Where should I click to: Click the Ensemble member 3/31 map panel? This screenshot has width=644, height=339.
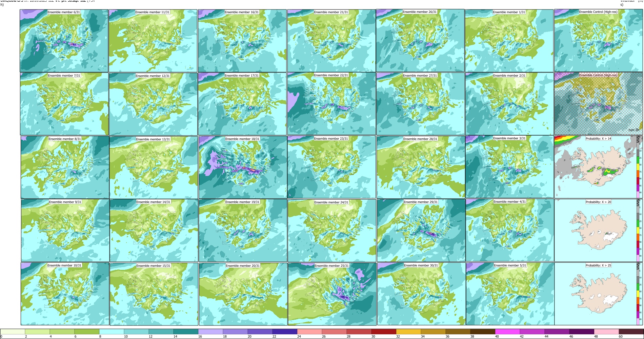click(x=510, y=167)
